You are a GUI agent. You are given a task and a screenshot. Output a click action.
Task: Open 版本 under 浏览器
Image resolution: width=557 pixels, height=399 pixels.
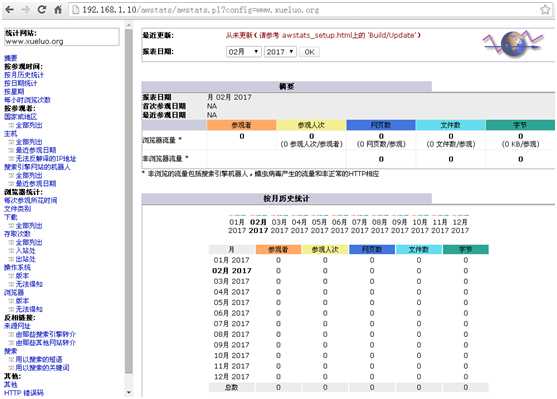click(x=22, y=301)
